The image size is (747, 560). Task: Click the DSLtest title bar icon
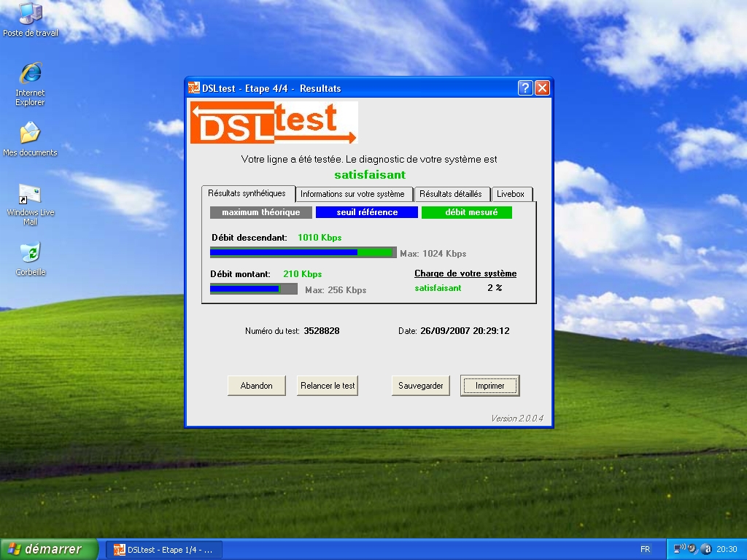coord(194,88)
